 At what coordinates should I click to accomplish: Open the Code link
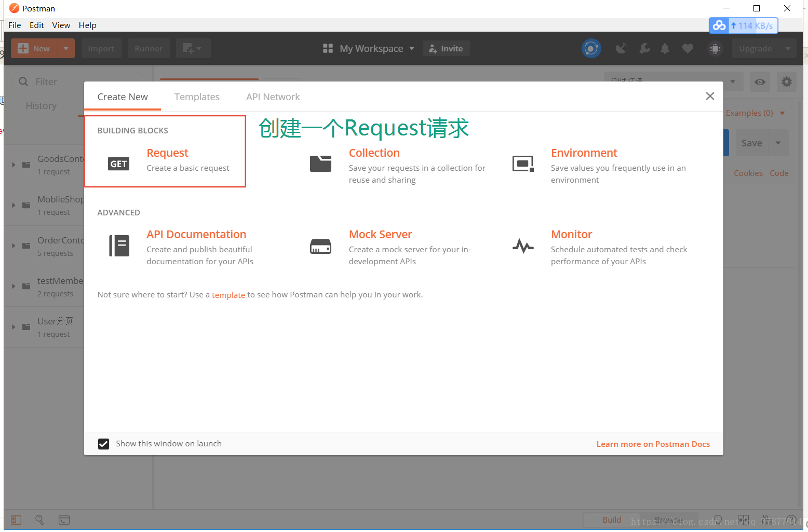[779, 173]
